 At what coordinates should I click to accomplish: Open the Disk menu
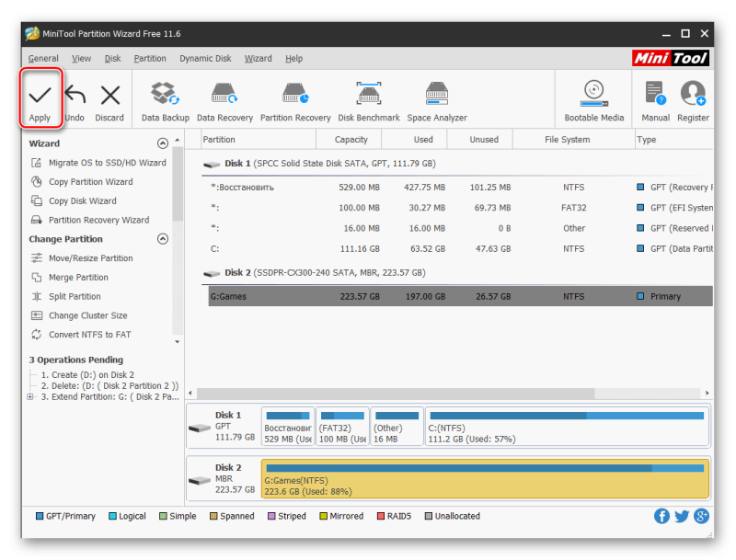(x=112, y=59)
